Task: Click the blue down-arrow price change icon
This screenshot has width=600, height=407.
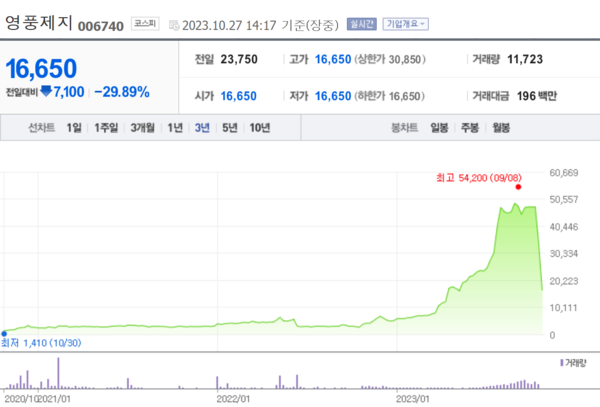Action: 45,92
